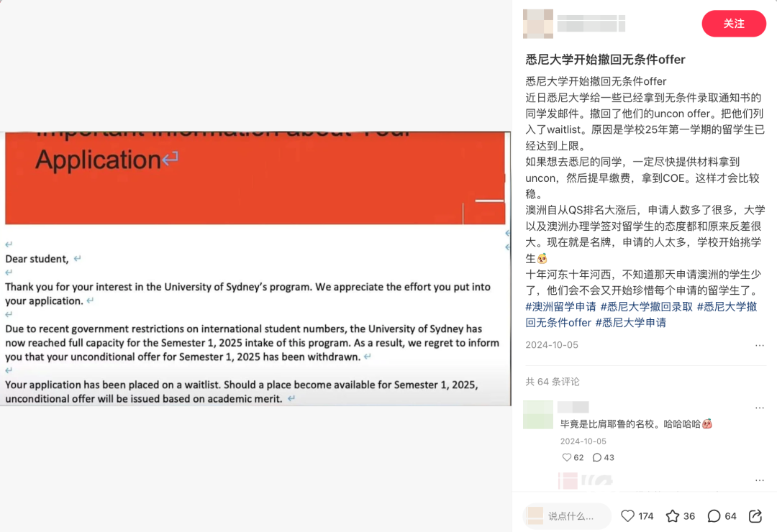Viewport: 777px width, 532px height.
Task: Open three-dot menu on the second comment
Action: [x=759, y=480]
